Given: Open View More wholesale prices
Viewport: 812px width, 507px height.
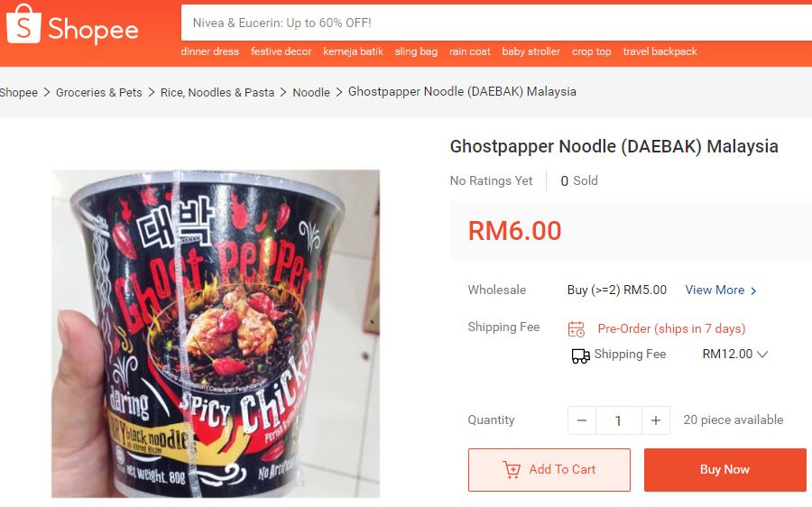Looking at the screenshot, I should pos(721,290).
